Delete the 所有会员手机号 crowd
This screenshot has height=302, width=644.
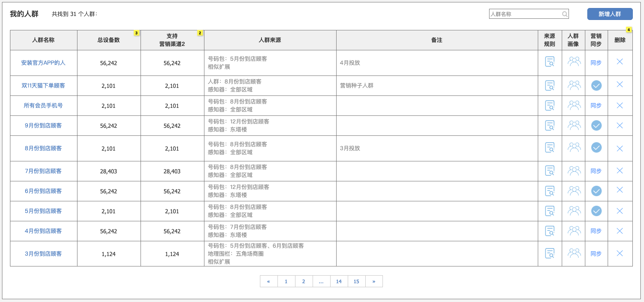(620, 105)
